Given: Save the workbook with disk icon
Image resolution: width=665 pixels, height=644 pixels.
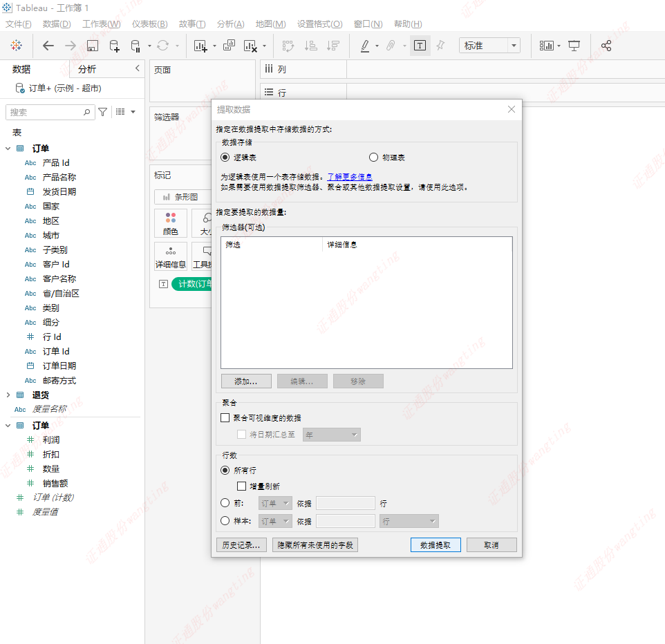Looking at the screenshot, I should pyautogui.click(x=93, y=46).
